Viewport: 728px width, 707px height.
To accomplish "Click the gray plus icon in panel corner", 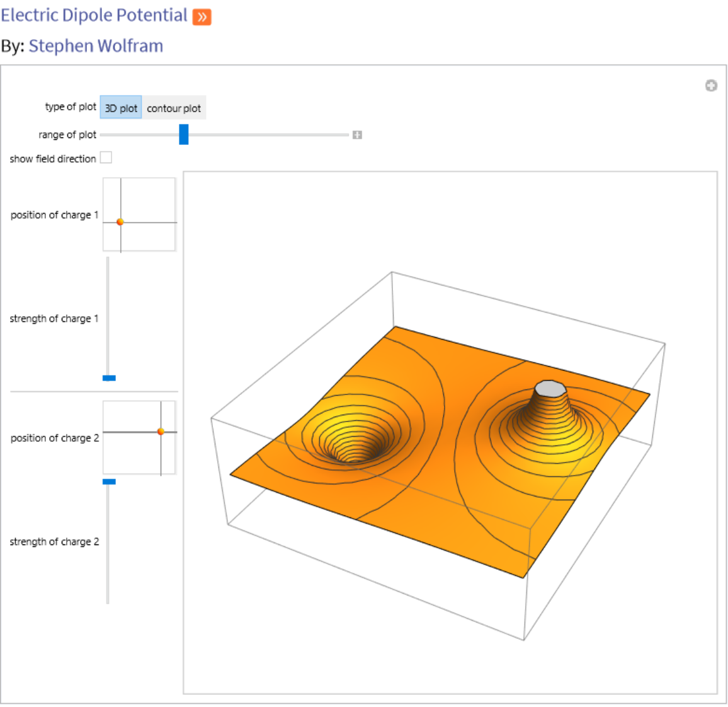I will 711,86.
